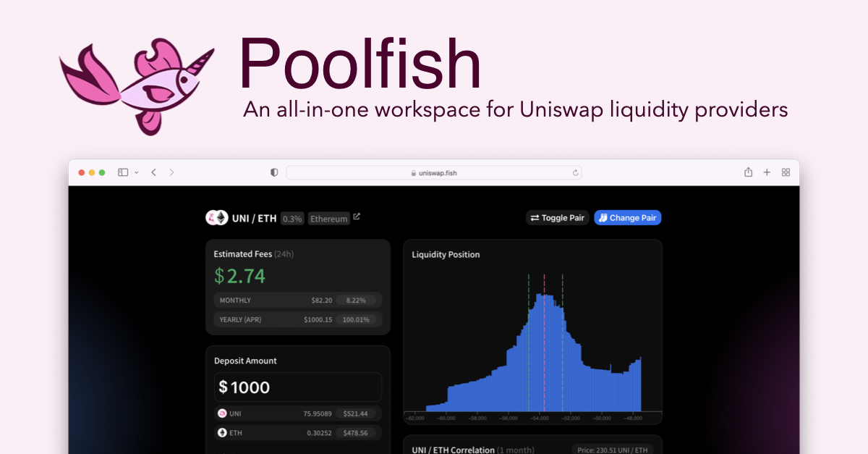Click the privacy shield icon in browser toolbar

tap(273, 172)
